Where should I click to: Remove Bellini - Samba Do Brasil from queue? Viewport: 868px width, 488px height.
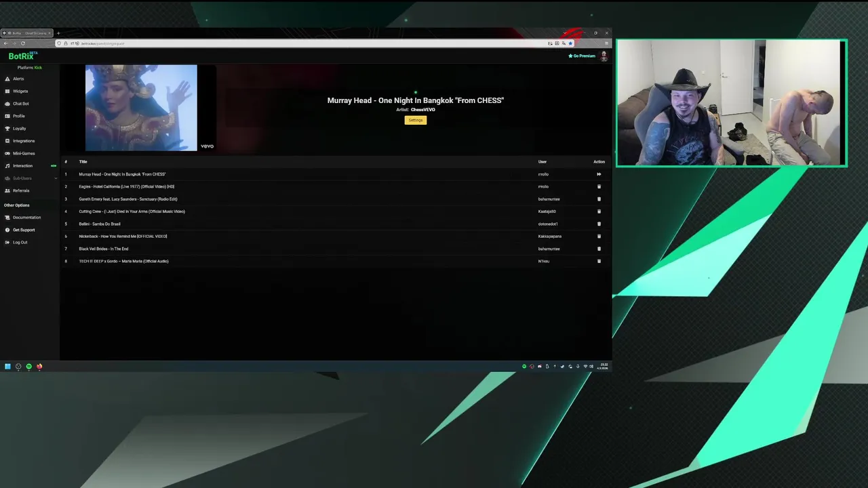pos(599,224)
